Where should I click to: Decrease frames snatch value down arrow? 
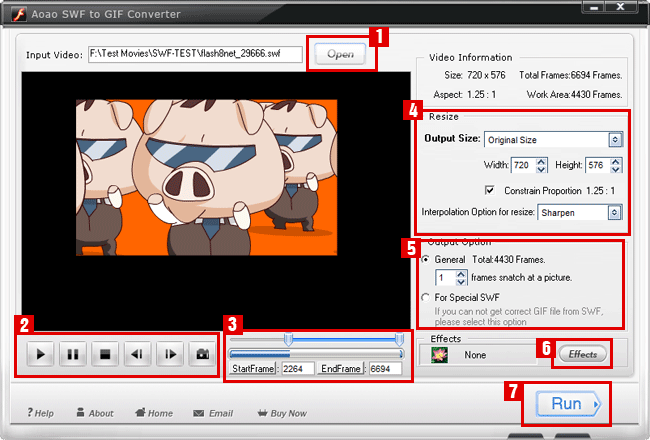click(461, 282)
